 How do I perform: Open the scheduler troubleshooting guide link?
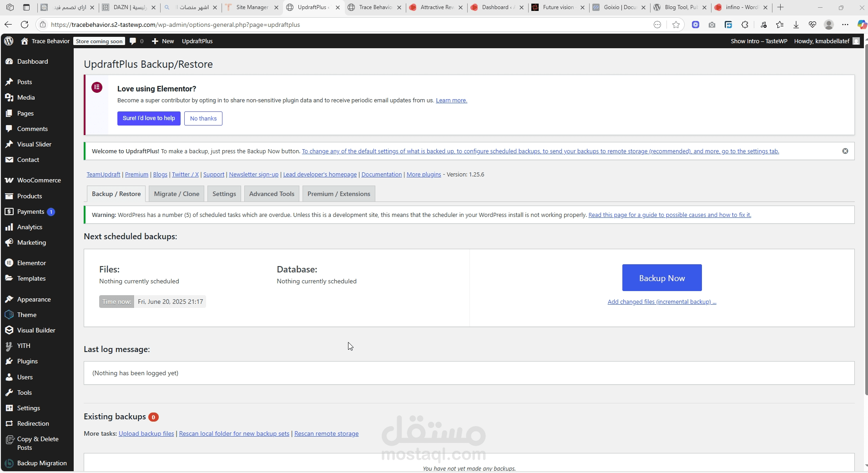(670, 215)
